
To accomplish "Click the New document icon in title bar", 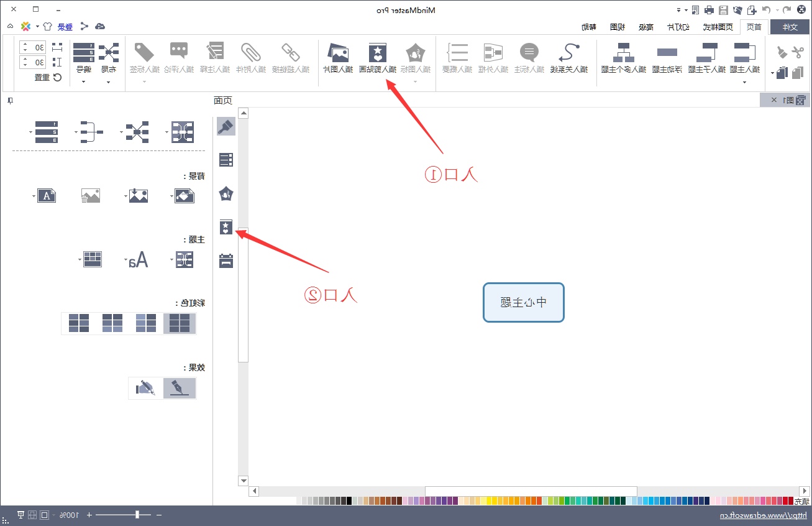I will 752,10.
